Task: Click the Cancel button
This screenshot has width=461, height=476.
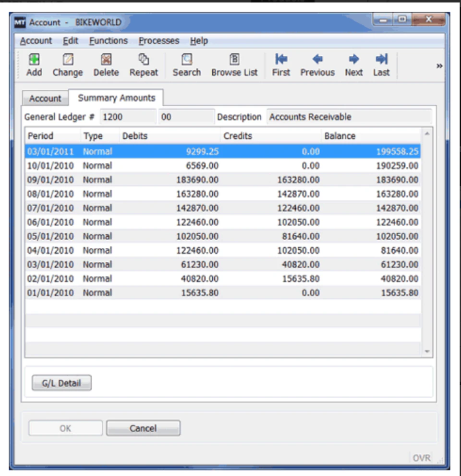Action: tap(143, 428)
